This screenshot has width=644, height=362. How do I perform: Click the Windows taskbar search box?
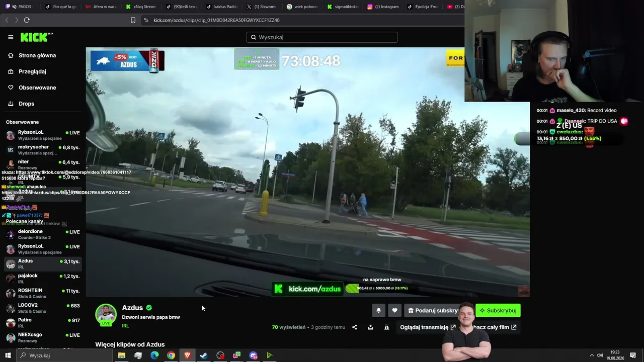[64, 355]
